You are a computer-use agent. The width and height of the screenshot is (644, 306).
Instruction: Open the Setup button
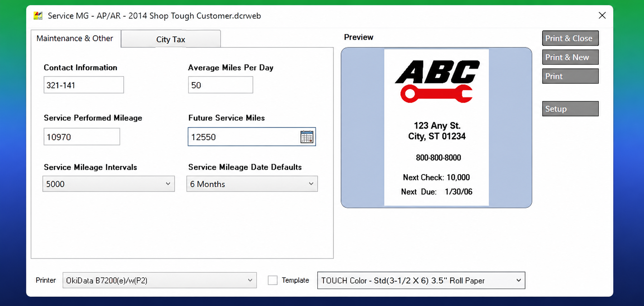570,109
